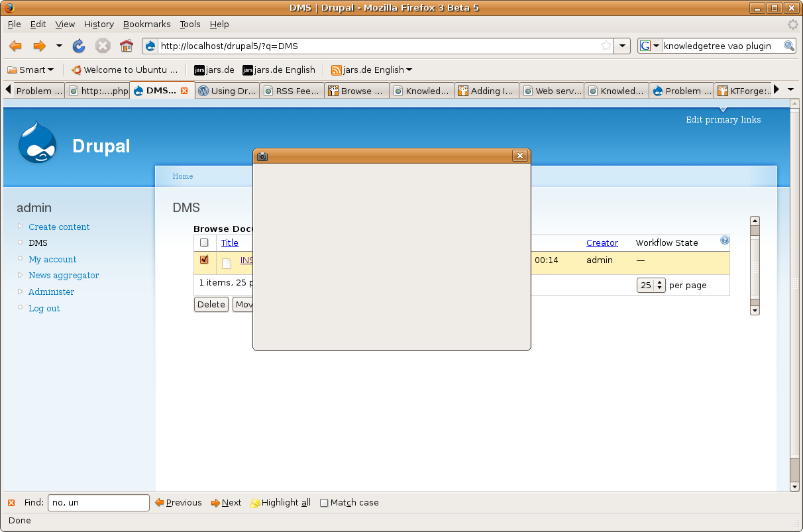Open the Tools menu
Viewport: 803px width, 532px height.
tap(189, 24)
